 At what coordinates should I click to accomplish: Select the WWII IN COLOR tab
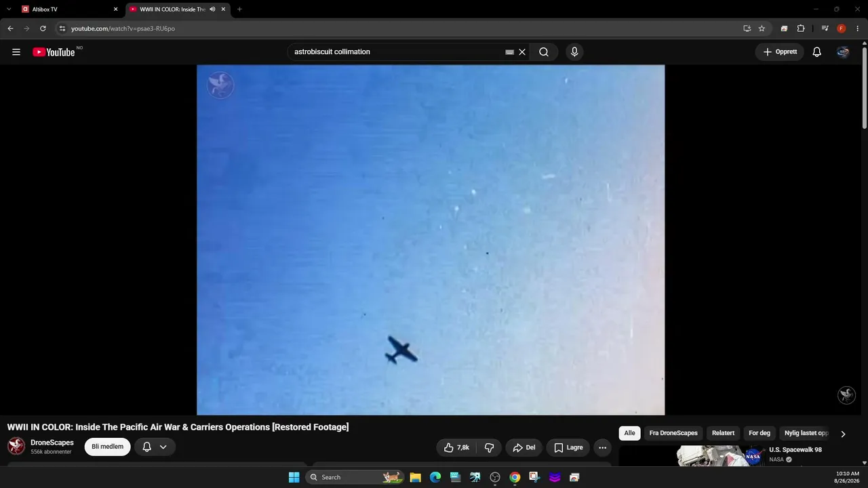coord(178,9)
